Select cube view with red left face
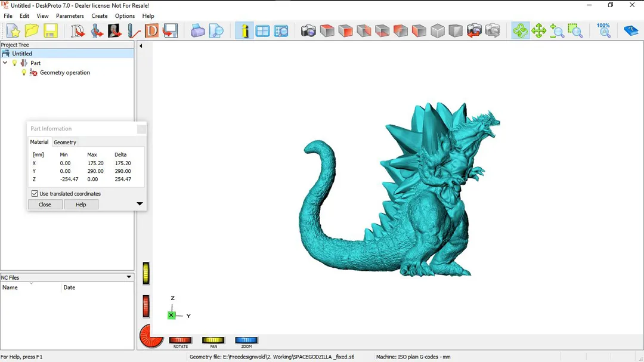The height and width of the screenshot is (362, 644). point(419,31)
